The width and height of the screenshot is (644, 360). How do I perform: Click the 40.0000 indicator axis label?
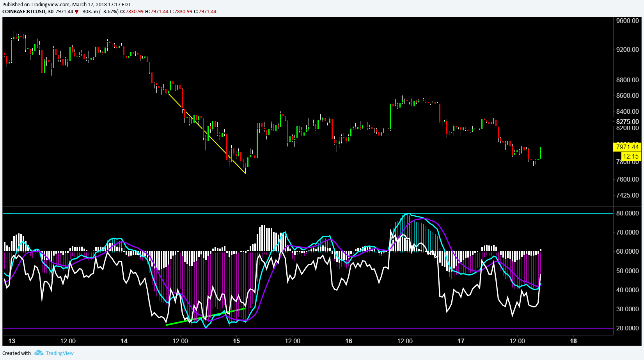(627, 290)
